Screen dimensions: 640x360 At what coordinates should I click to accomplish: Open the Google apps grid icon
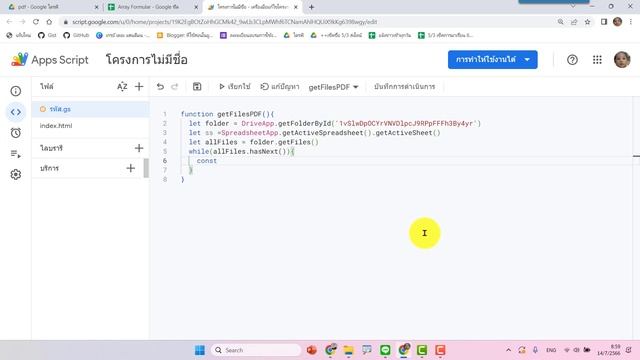(597, 60)
